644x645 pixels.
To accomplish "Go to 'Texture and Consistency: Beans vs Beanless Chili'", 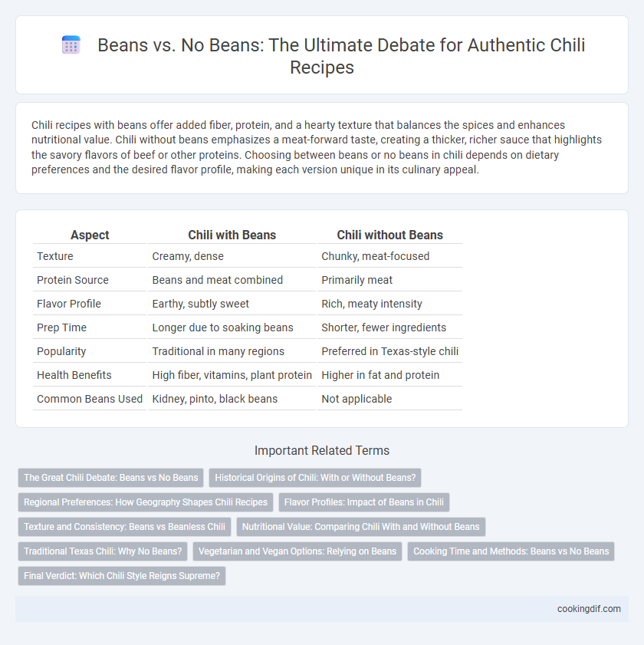I will point(124,527).
